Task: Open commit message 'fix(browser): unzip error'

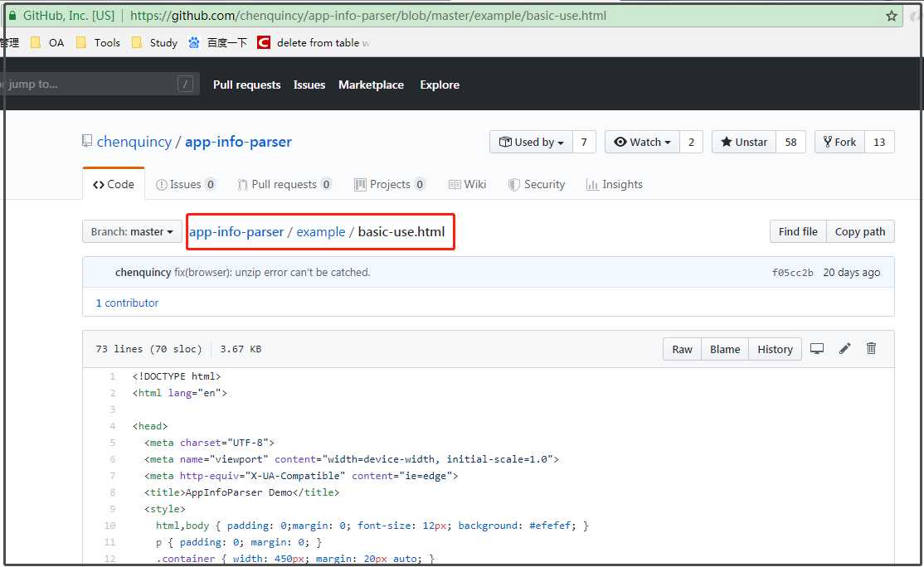Action: pyautogui.click(x=272, y=273)
